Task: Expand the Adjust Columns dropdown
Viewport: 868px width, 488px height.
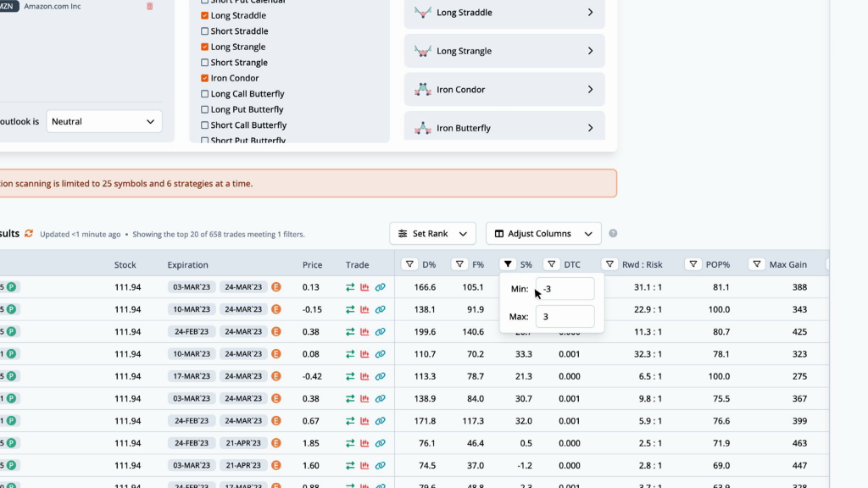Action: pyautogui.click(x=543, y=234)
